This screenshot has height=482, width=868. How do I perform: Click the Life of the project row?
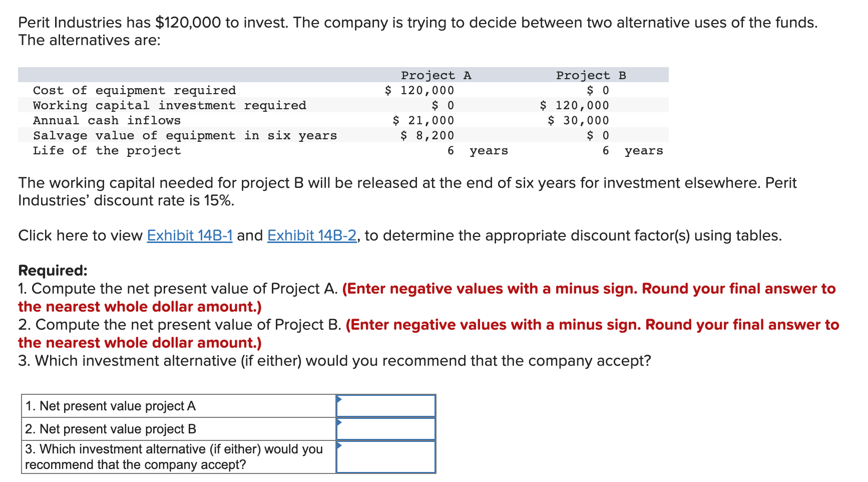tap(107, 150)
